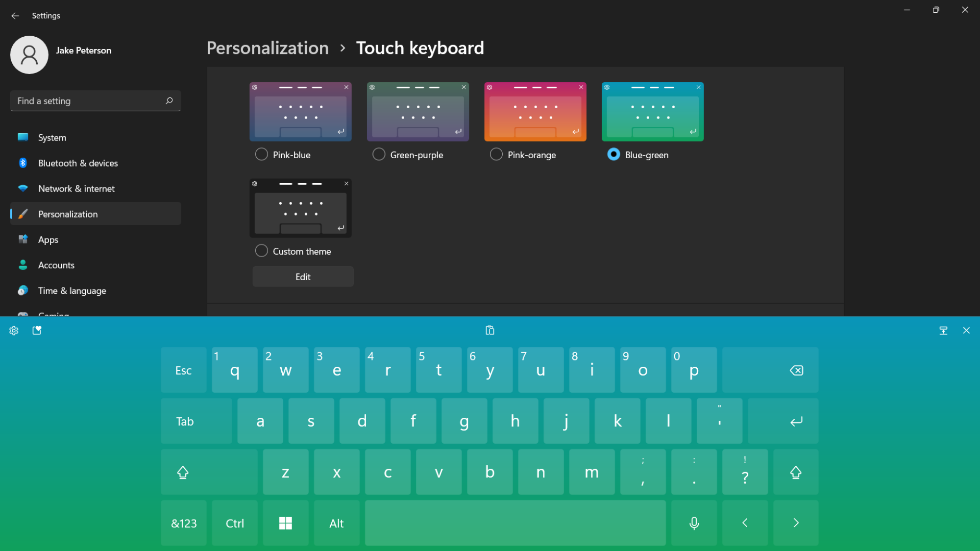Tap the left arrow key
This screenshot has height=551, width=980.
(x=745, y=523)
